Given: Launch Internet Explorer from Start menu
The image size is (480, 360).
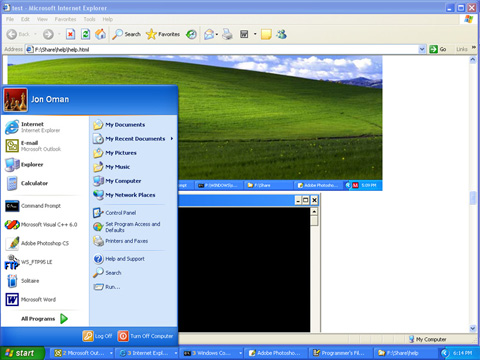Looking at the screenshot, I should point(45,127).
